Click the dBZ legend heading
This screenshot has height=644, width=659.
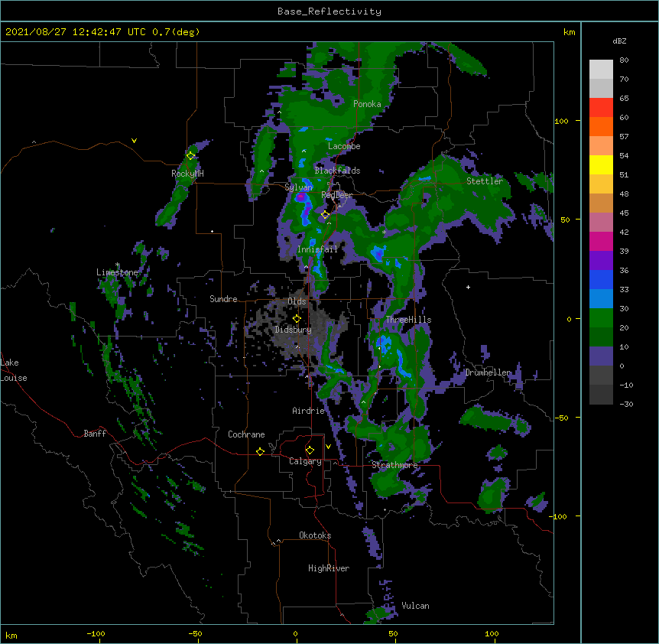(619, 41)
